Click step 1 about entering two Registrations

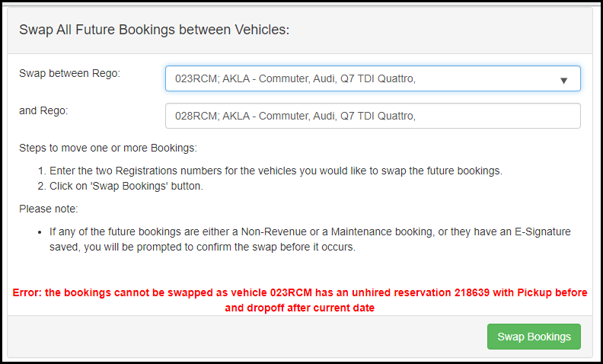pyautogui.click(x=276, y=171)
